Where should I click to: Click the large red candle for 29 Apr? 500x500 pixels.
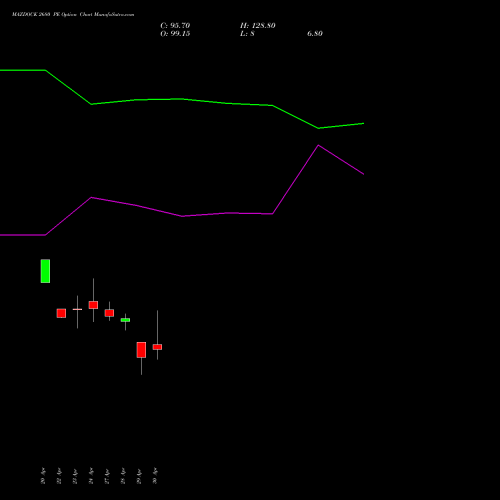tap(141, 350)
